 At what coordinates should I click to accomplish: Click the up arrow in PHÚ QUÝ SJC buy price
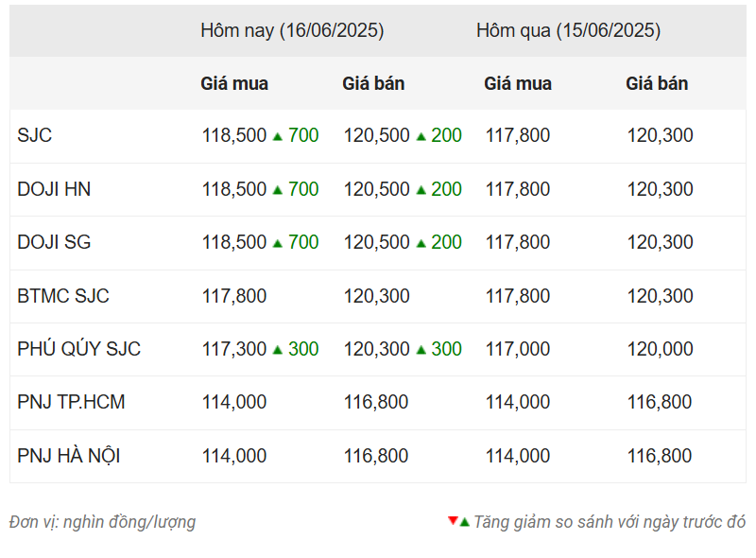pyautogui.click(x=277, y=350)
